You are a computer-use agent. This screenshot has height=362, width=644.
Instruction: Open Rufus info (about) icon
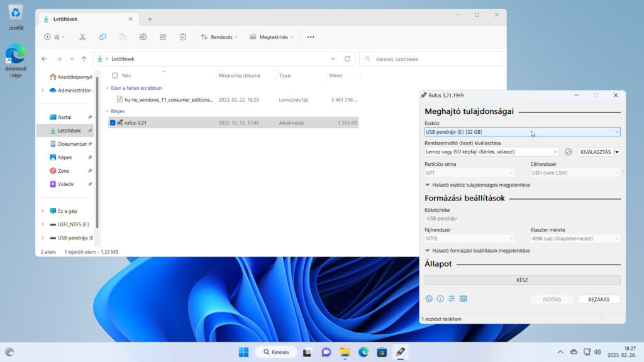click(x=440, y=299)
